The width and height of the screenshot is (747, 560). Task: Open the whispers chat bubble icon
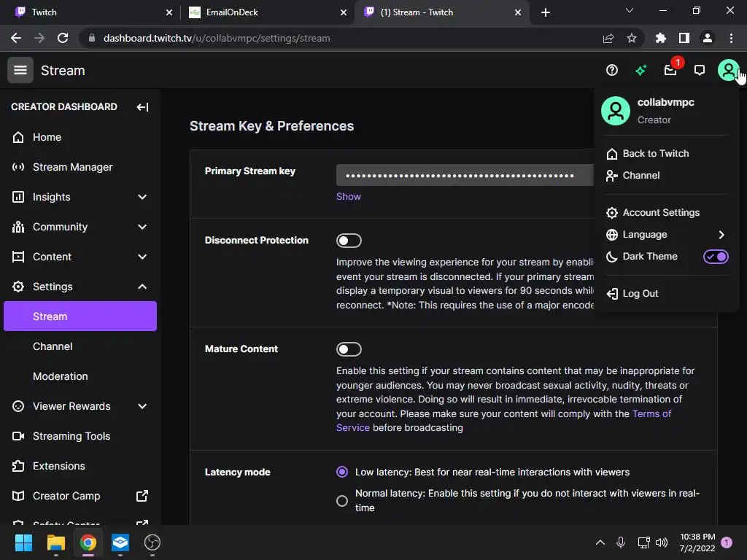click(700, 71)
